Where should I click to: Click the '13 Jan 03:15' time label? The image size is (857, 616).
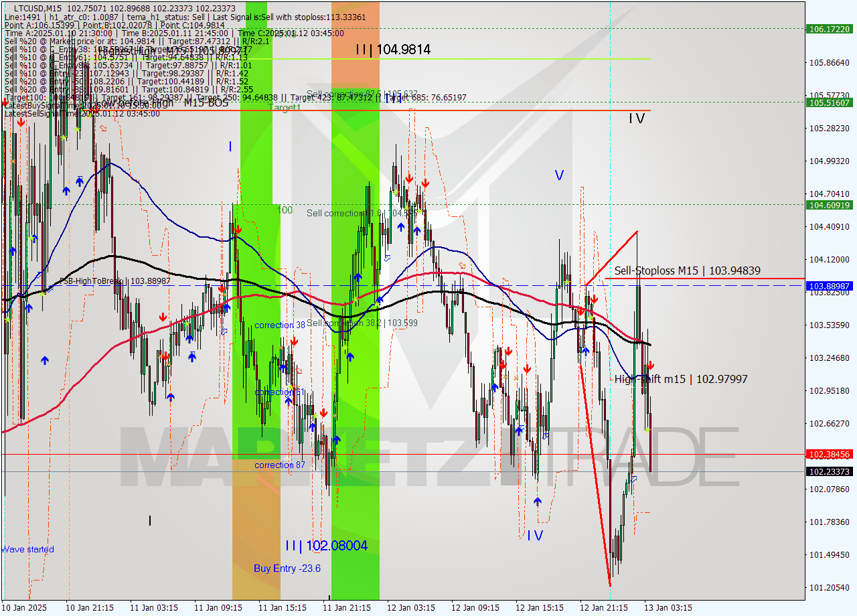668,608
